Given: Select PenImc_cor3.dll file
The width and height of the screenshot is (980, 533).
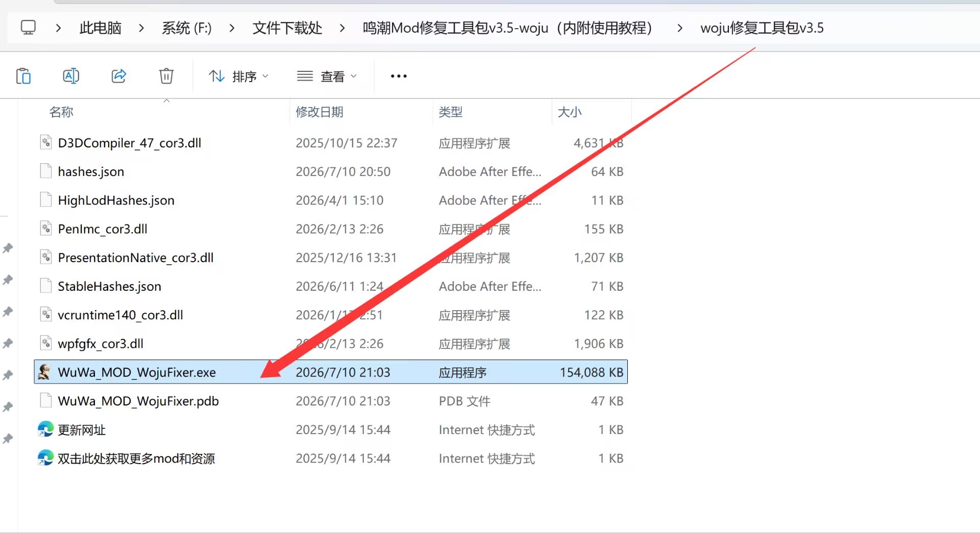Looking at the screenshot, I should 103,229.
